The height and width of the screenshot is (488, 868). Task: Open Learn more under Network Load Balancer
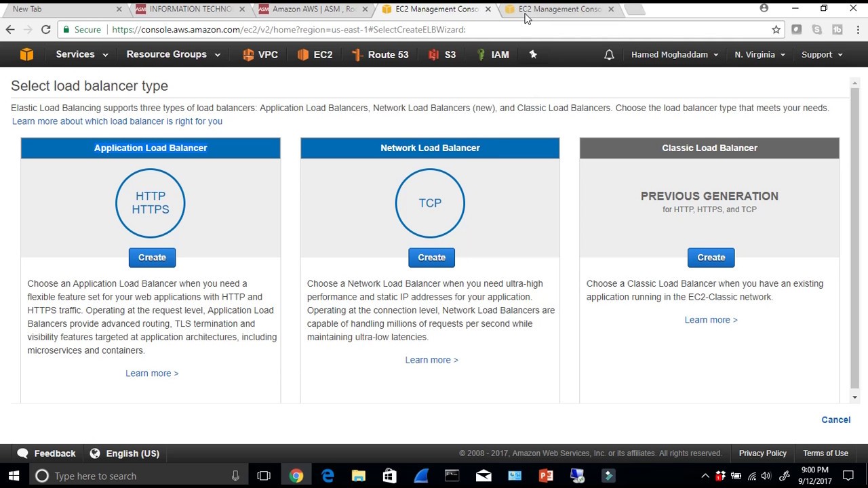[x=431, y=360]
